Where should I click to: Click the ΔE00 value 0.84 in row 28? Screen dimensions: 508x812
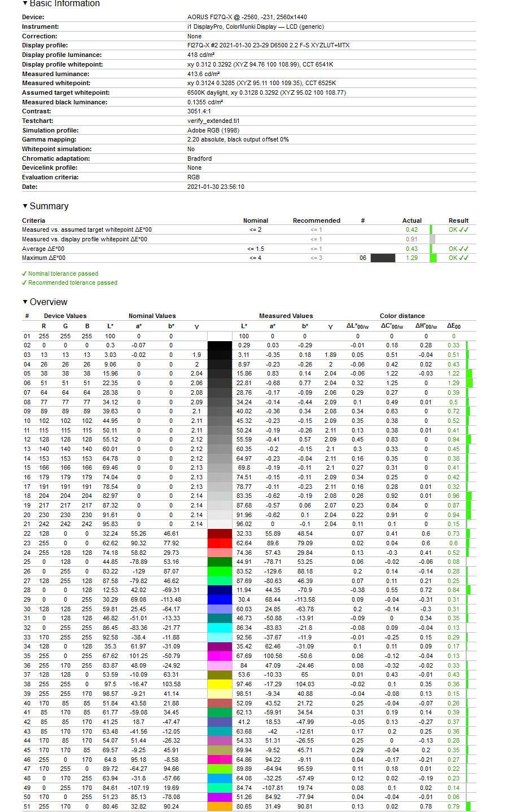454,590
